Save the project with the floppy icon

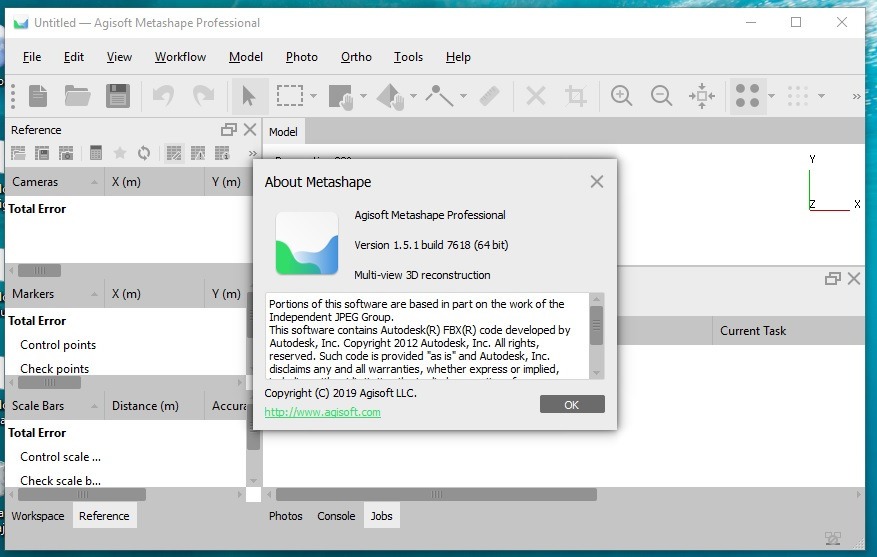pyautogui.click(x=117, y=96)
